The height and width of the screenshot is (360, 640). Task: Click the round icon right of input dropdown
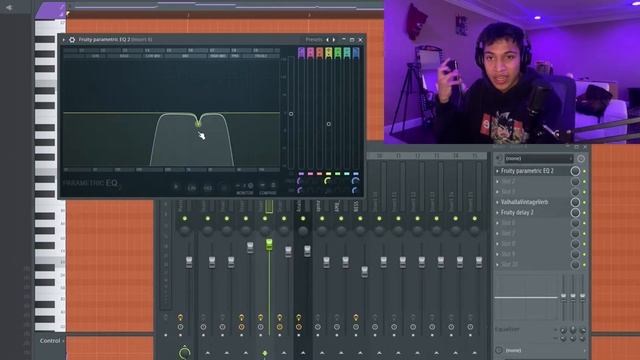[x=581, y=158]
